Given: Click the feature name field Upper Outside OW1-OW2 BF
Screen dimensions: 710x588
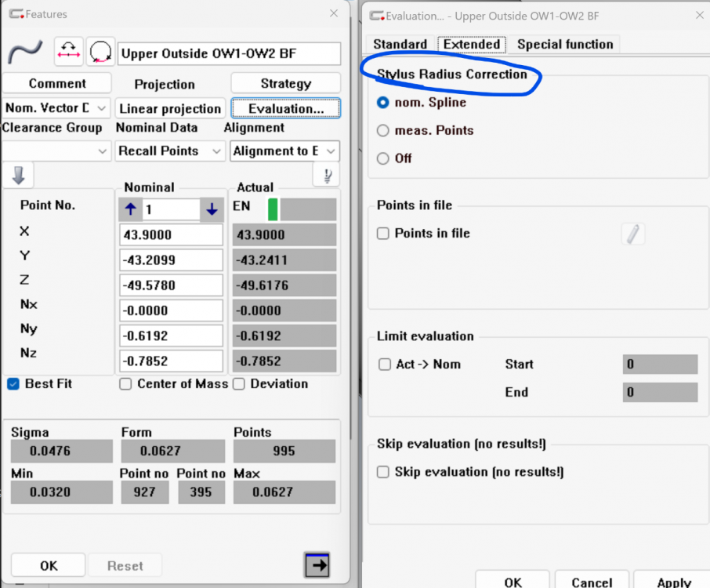Looking at the screenshot, I should (x=229, y=53).
